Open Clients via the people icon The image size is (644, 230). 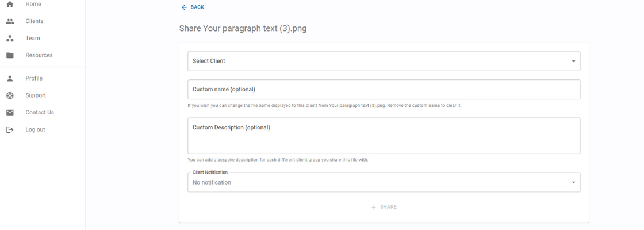coord(10,21)
